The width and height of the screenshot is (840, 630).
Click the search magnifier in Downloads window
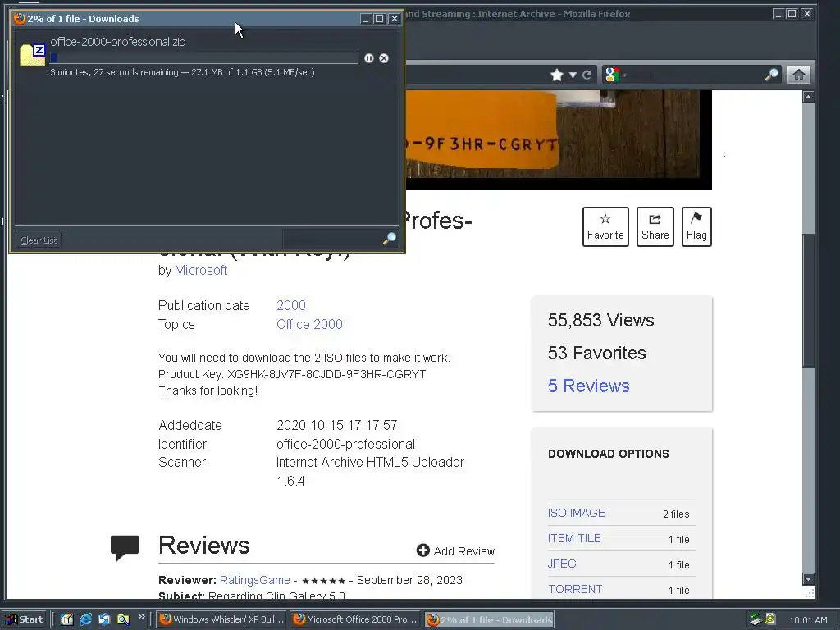390,239
